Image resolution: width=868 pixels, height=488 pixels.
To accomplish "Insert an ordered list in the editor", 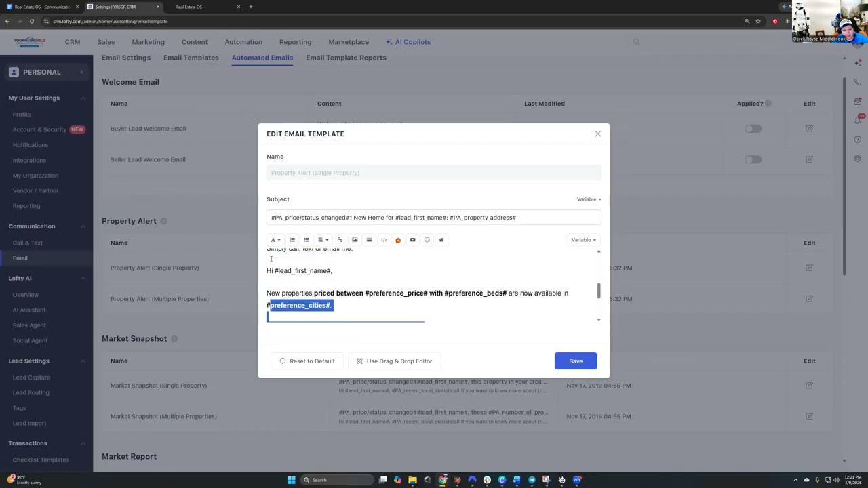I will [292, 240].
